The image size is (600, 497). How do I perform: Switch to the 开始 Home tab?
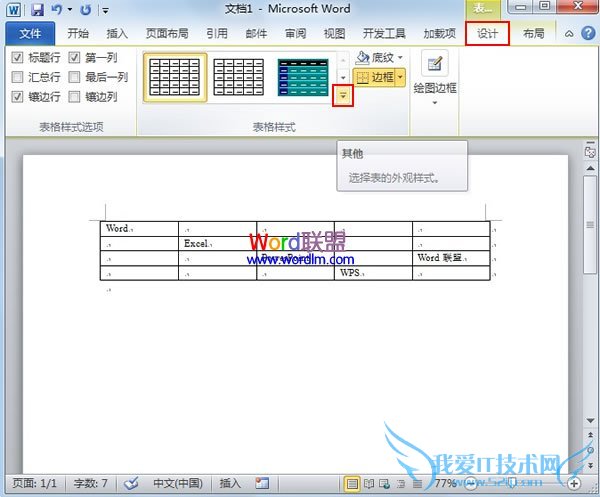[78, 34]
